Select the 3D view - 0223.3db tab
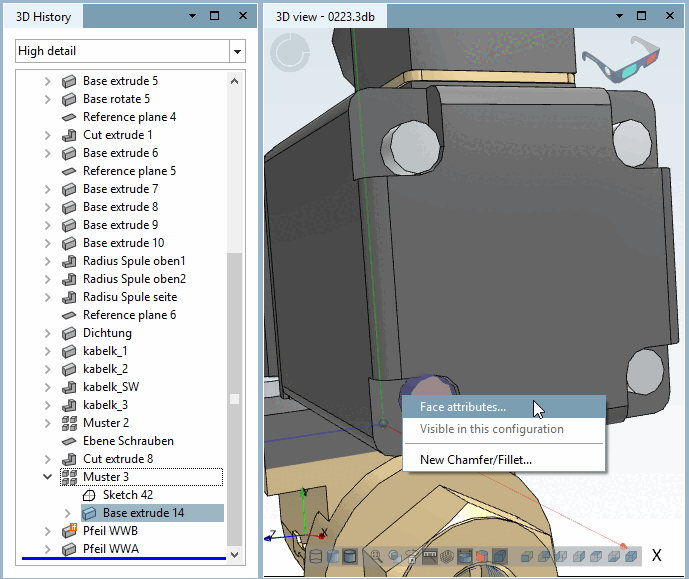 click(x=325, y=17)
